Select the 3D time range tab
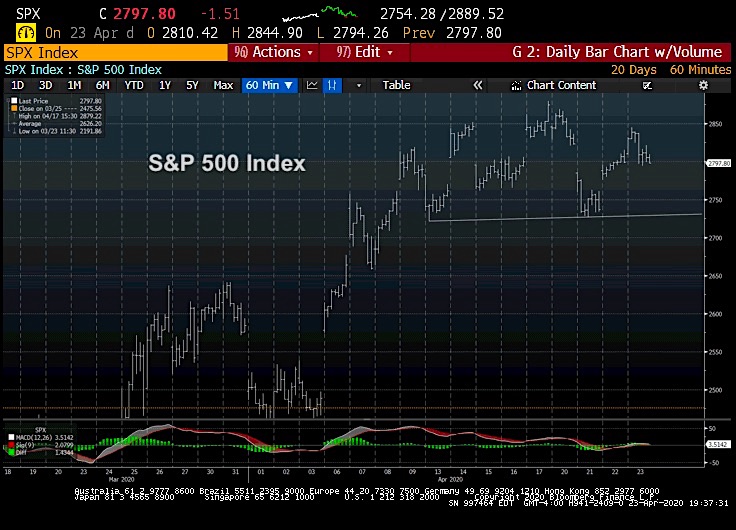This screenshot has width=736, height=530. (x=46, y=85)
